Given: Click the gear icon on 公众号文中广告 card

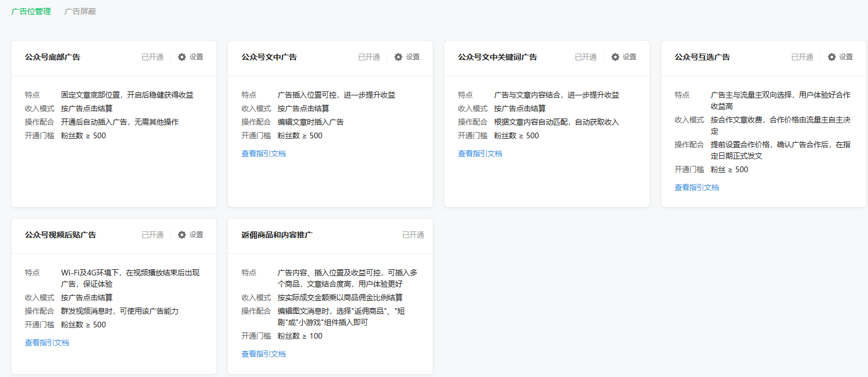Looking at the screenshot, I should click(398, 57).
